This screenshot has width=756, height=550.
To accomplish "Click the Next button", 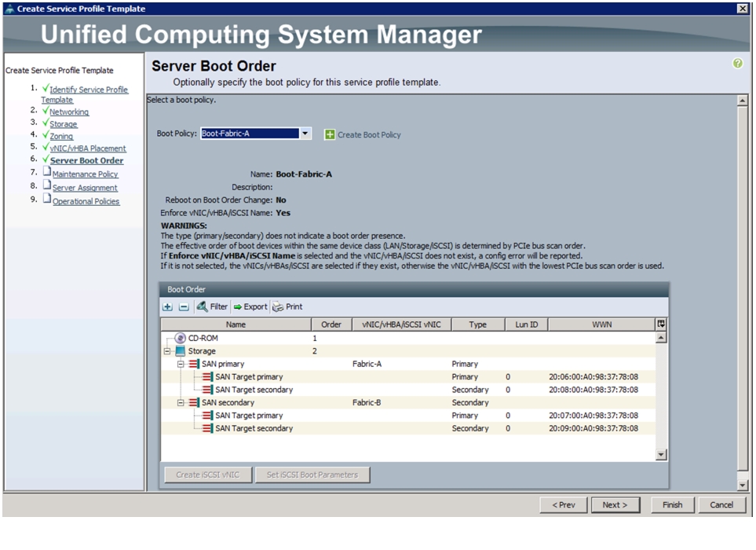I will pos(615,504).
